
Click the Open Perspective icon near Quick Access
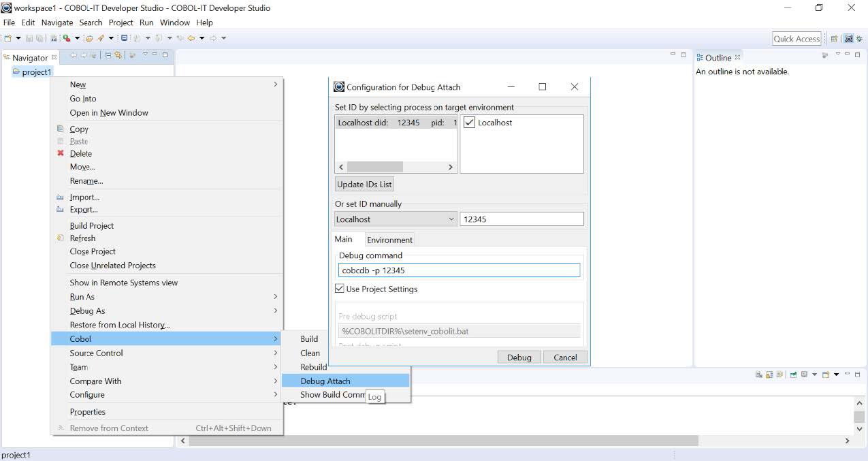pyautogui.click(x=834, y=39)
